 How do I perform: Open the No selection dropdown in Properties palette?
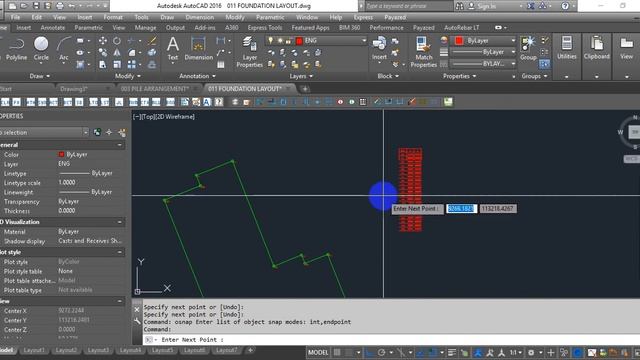tap(85, 132)
